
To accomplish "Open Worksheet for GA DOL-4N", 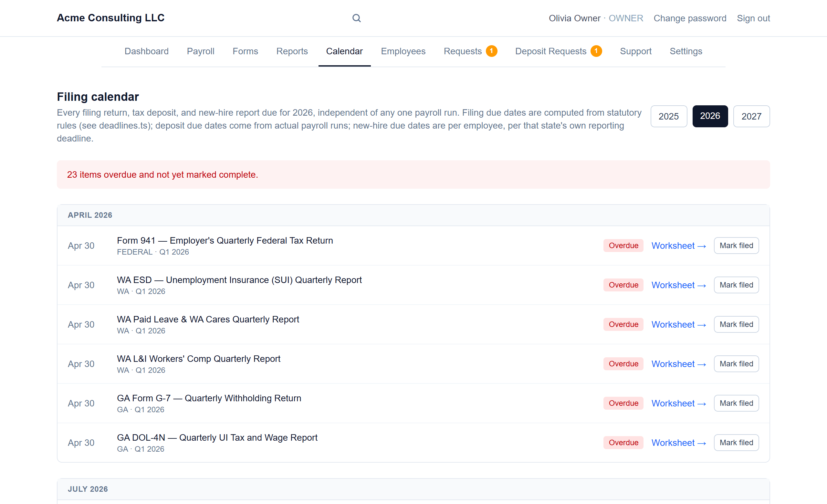I will tap(679, 443).
